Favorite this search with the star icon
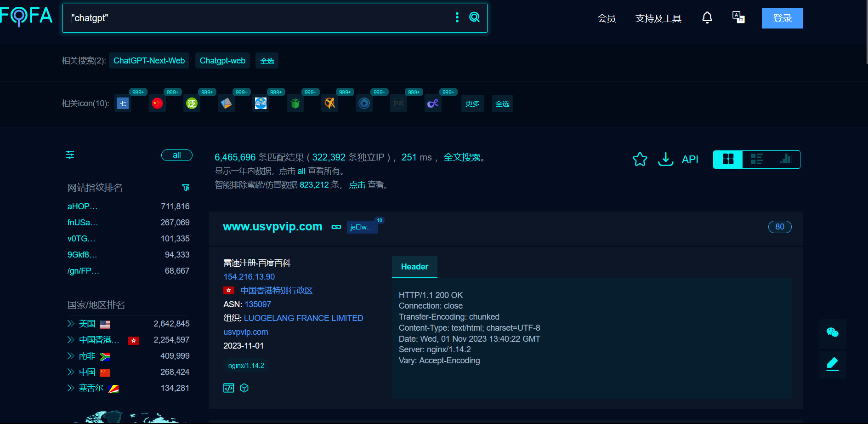 pos(640,159)
